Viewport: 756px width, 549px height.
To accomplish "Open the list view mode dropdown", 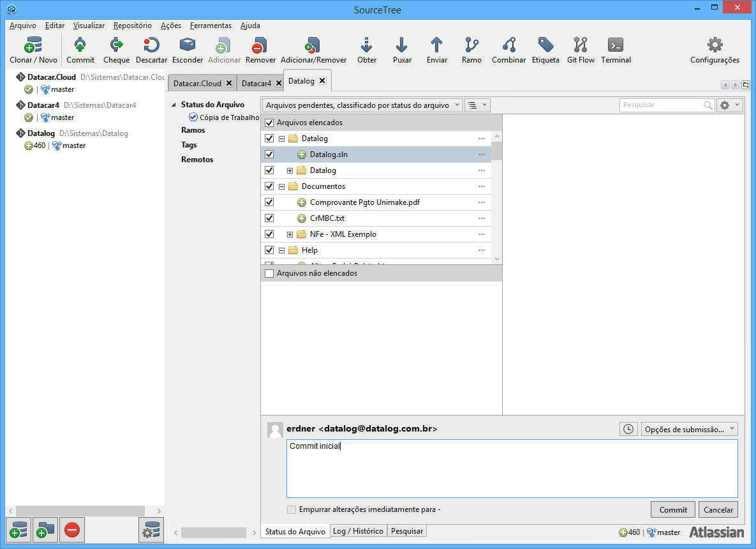I will pos(477,105).
